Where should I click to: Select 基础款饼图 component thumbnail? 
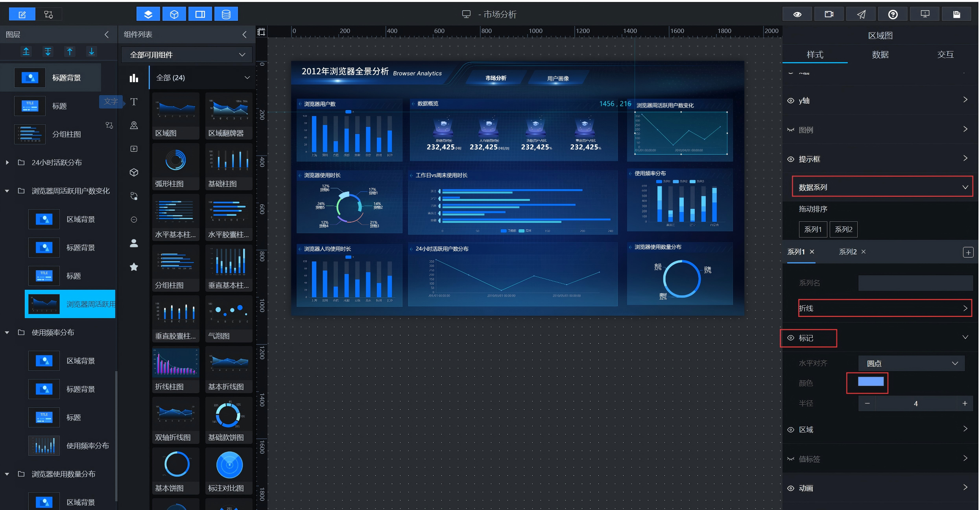click(x=229, y=420)
